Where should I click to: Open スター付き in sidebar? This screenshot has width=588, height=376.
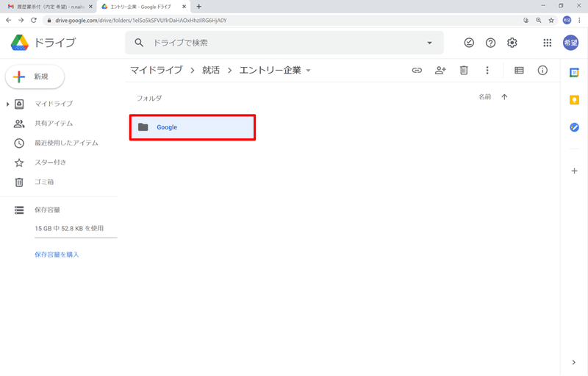coord(50,163)
